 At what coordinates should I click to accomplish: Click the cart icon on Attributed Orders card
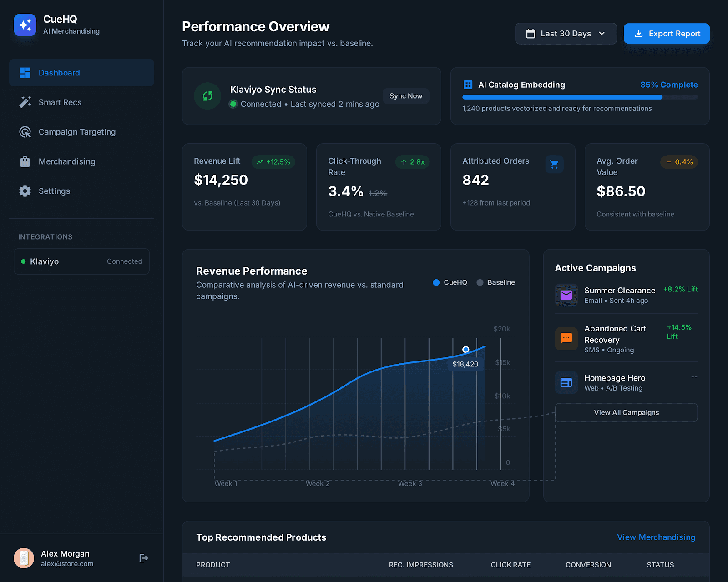(554, 164)
